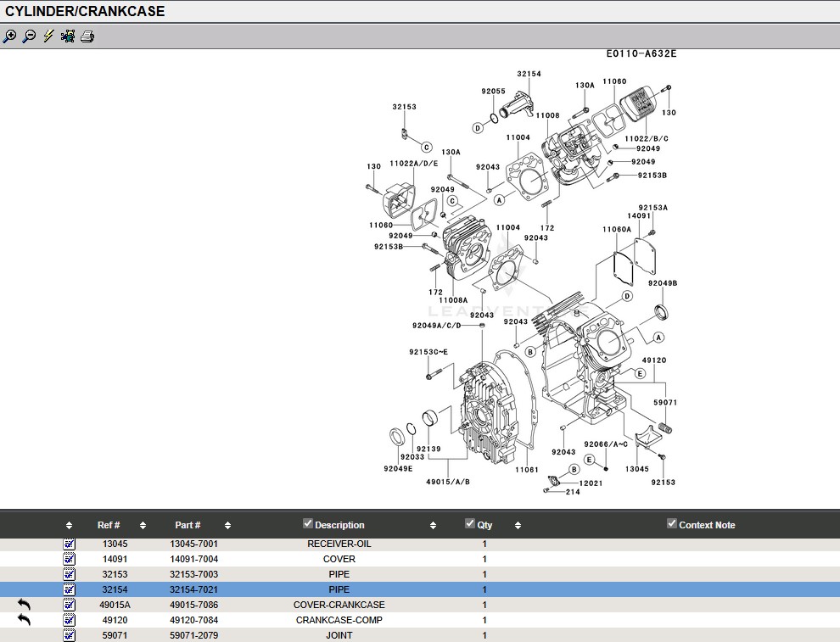Uncheck the Description column checkbox

point(308,524)
